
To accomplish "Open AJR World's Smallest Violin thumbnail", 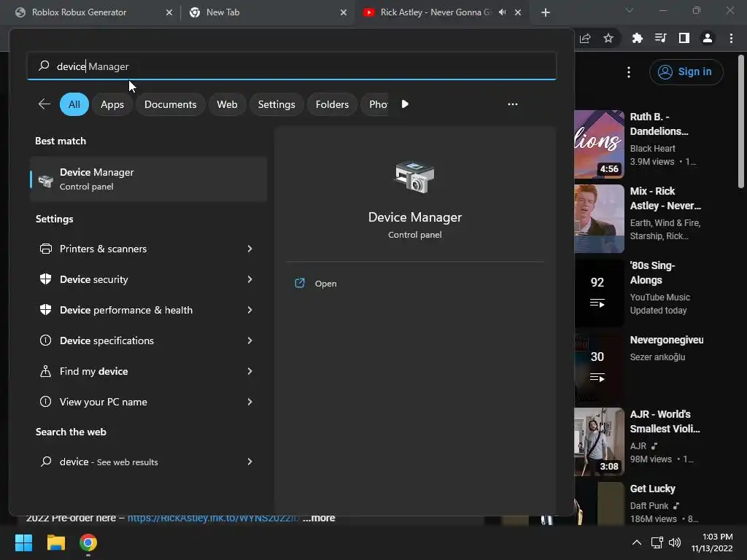I will point(600,442).
